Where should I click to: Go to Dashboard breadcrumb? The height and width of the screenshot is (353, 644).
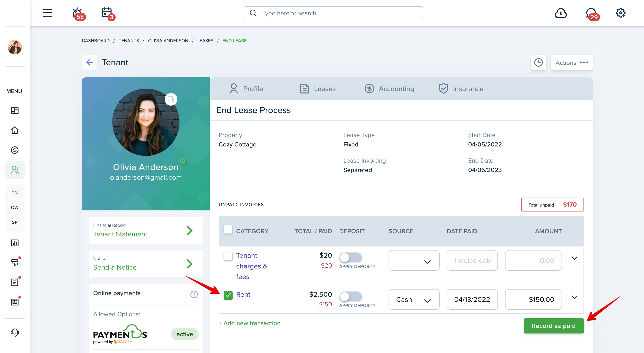pyautogui.click(x=96, y=41)
